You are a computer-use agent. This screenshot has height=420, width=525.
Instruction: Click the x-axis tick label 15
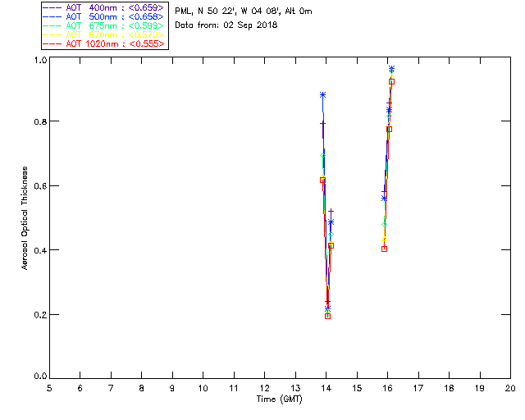(x=357, y=388)
